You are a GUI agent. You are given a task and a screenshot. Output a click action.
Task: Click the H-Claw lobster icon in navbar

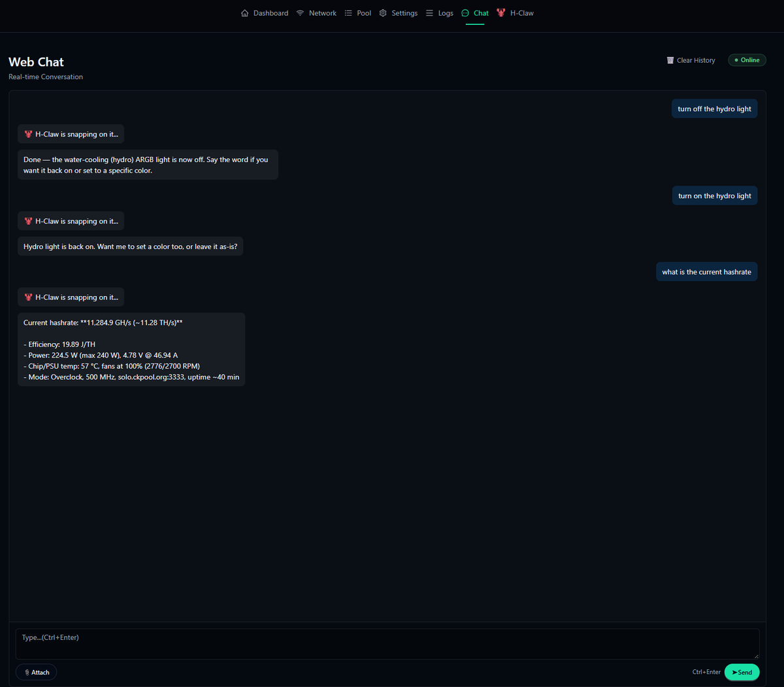point(501,12)
